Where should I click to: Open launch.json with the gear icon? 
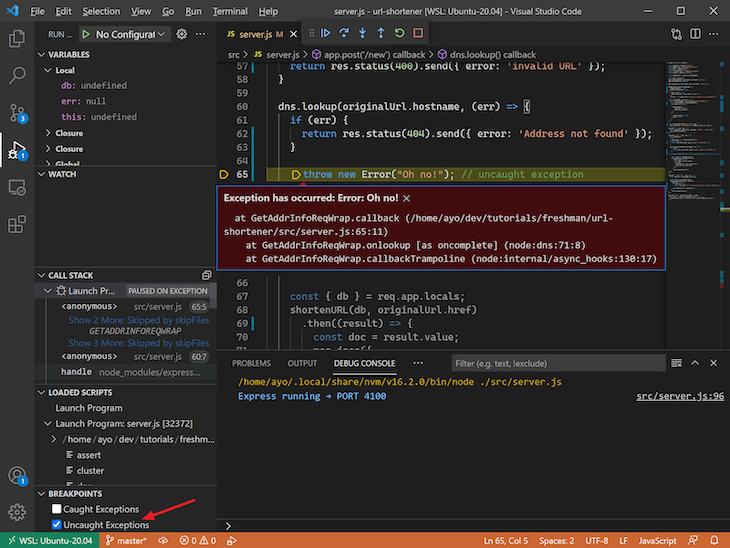(x=182, y=34)
